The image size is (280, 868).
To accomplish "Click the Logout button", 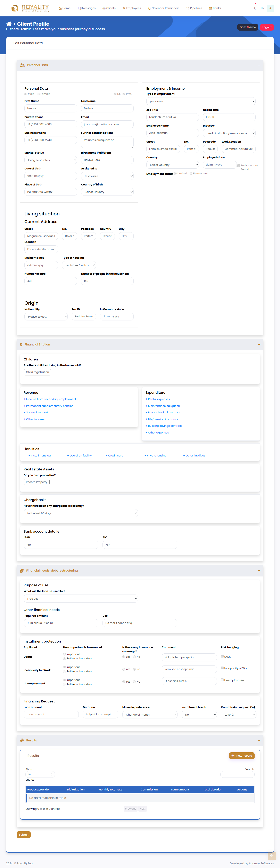I will pyautogui.click(x=267, y=27).
